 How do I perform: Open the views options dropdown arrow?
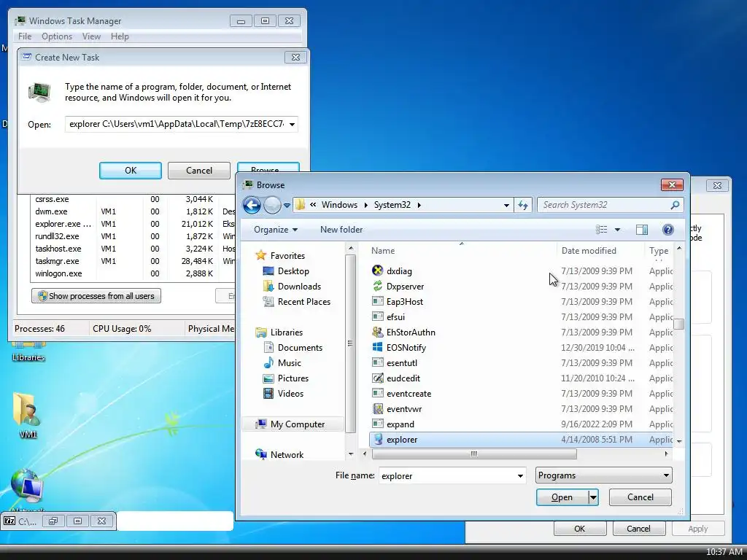coord(617,230)
